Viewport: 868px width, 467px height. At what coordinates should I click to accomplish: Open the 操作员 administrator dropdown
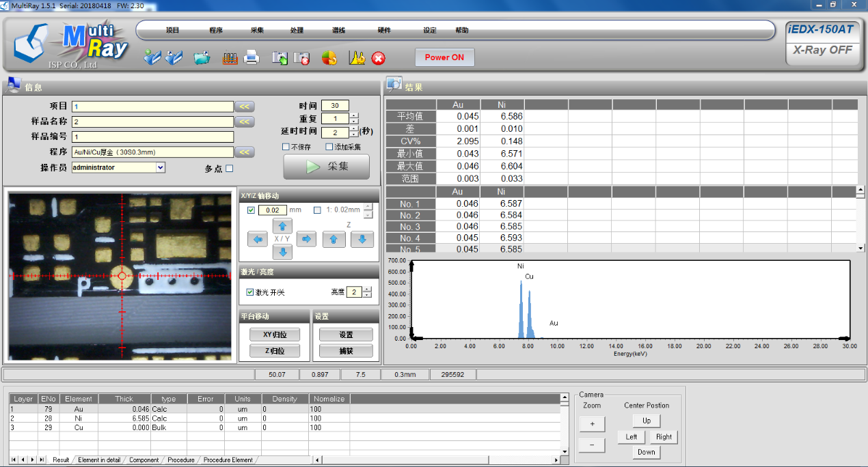161,167
